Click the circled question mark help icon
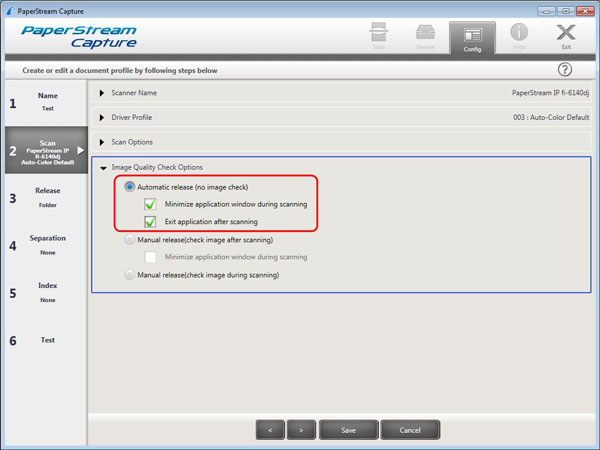Image resolution: width=600 pixels, height=450 pixels. click(565, 70)
